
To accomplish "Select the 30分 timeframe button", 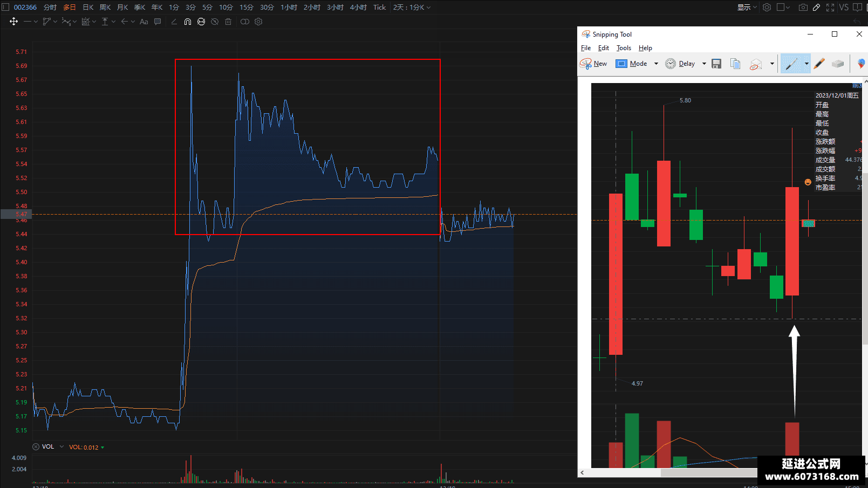I will [267, 8].
